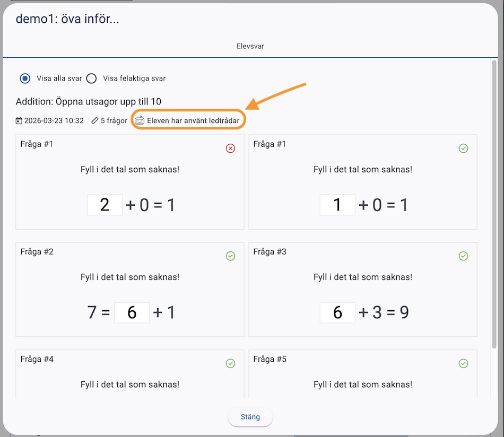Screen dimensions: 504x437
Task: Click the answer box containing 6 in Fråga #2
Action: point(132,312)
